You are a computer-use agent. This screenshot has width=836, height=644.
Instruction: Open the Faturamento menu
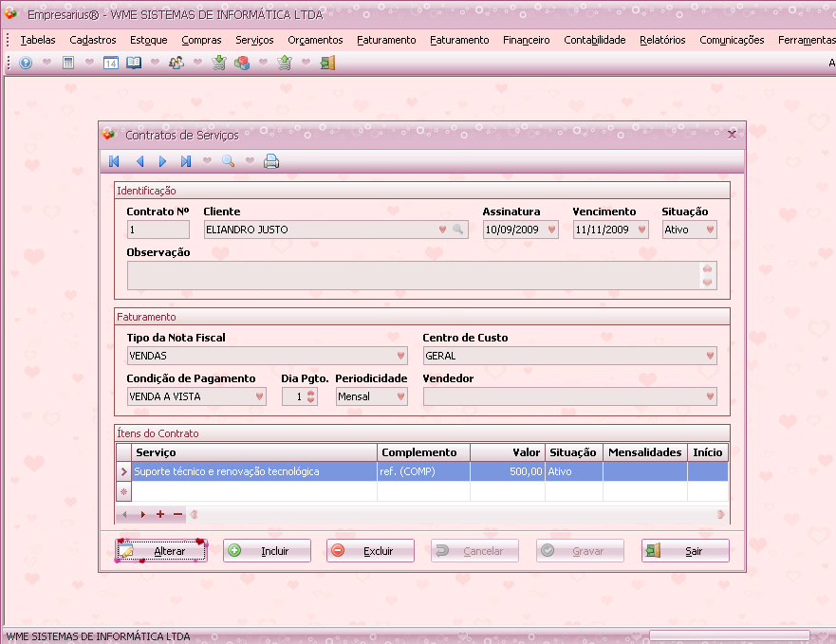pyautogui.click(x=386, y=40)
